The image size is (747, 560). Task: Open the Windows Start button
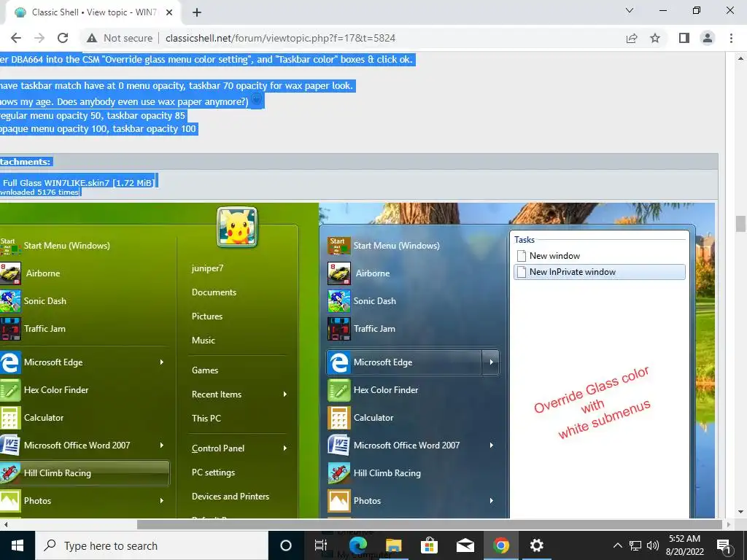18,545
